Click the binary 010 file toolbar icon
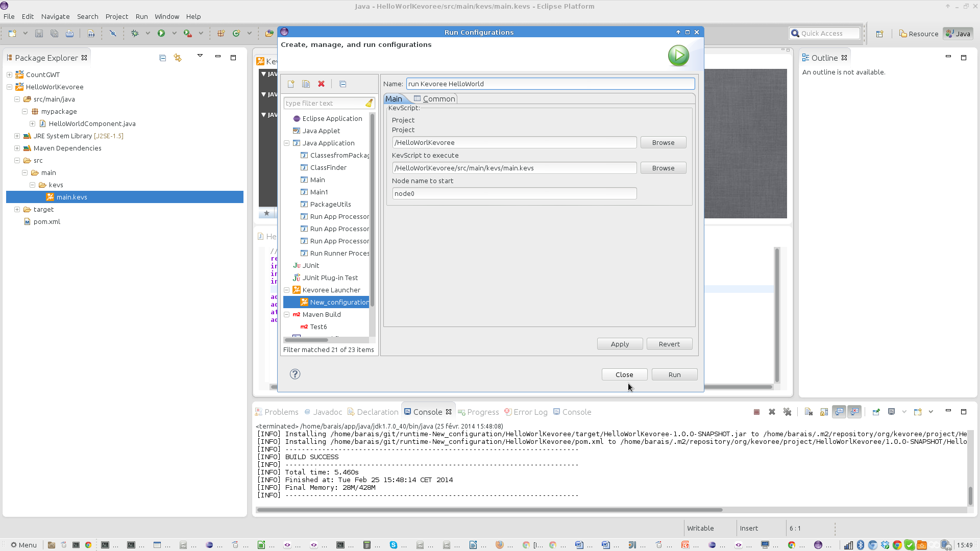Screen dimensions: 980x551 pos(91,34)
